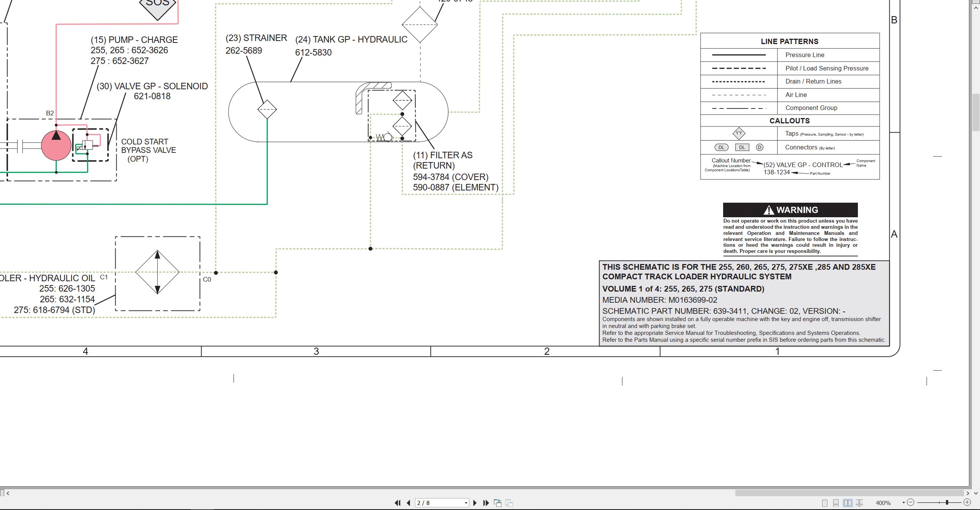Click the vertical scrollbar thumb
The width and height of the screenshot is (980, 510).
point(976,112)
